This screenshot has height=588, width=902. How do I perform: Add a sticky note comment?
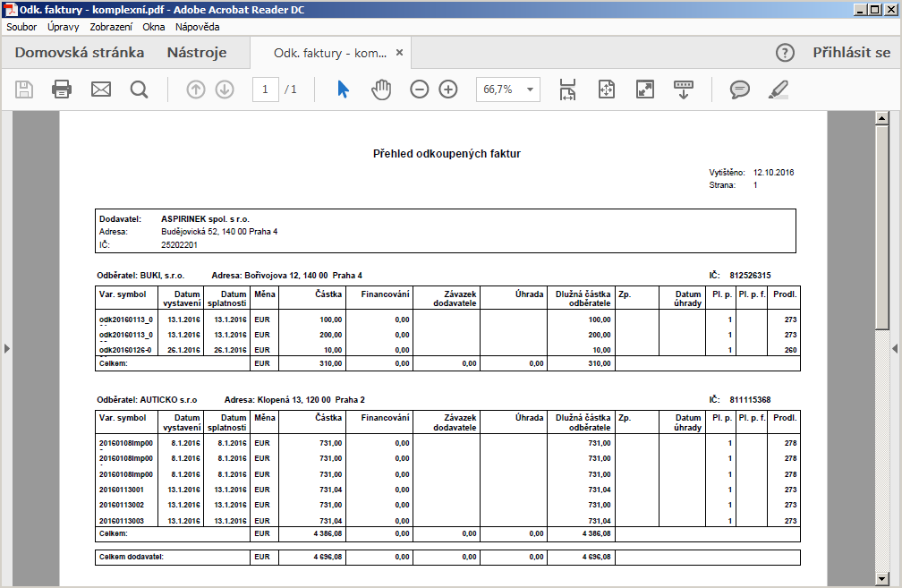coord(740,89)
